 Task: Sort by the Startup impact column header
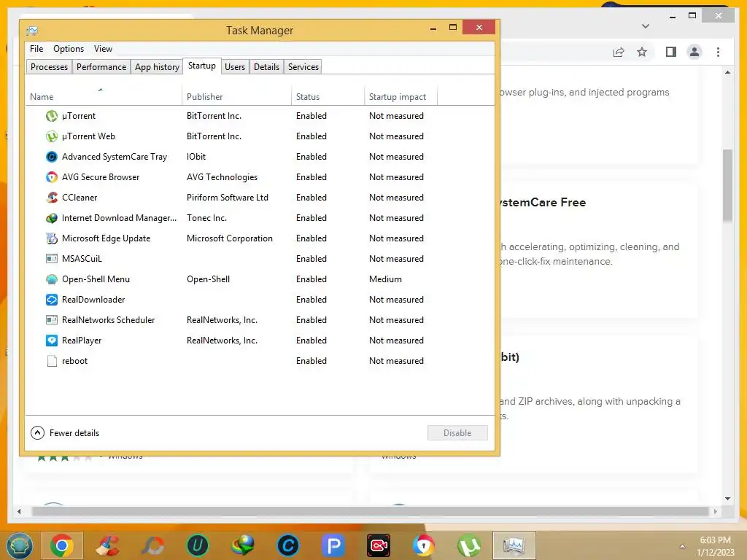point(400,97)
